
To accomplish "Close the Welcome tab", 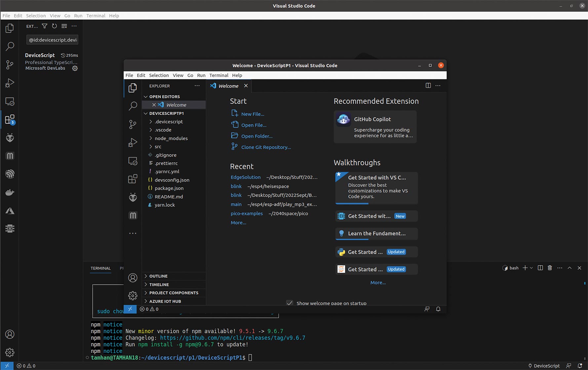I will point(246,86).
